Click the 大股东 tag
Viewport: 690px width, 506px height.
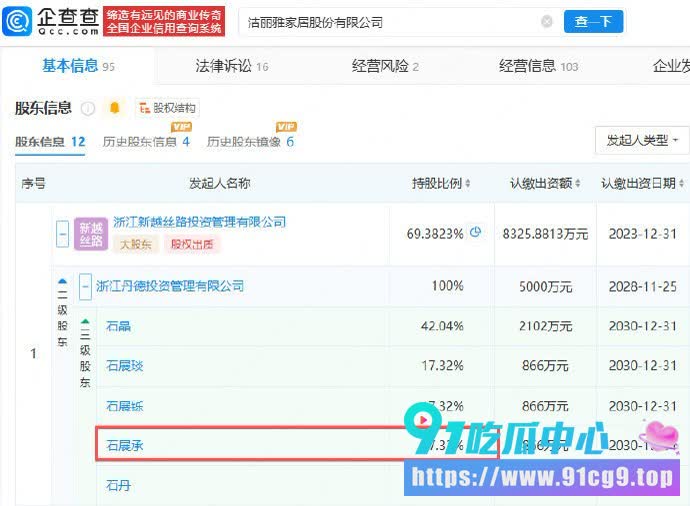tap(136, 244)
